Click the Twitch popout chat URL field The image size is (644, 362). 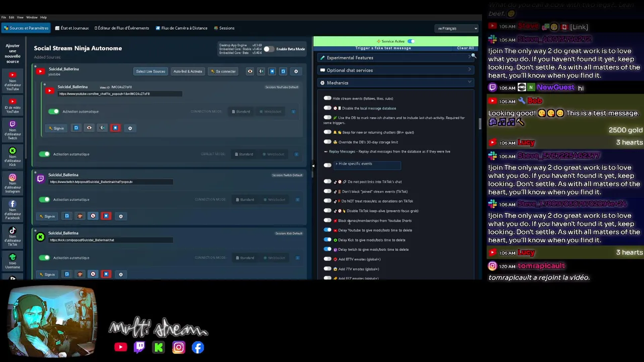(x=111, y=182)
